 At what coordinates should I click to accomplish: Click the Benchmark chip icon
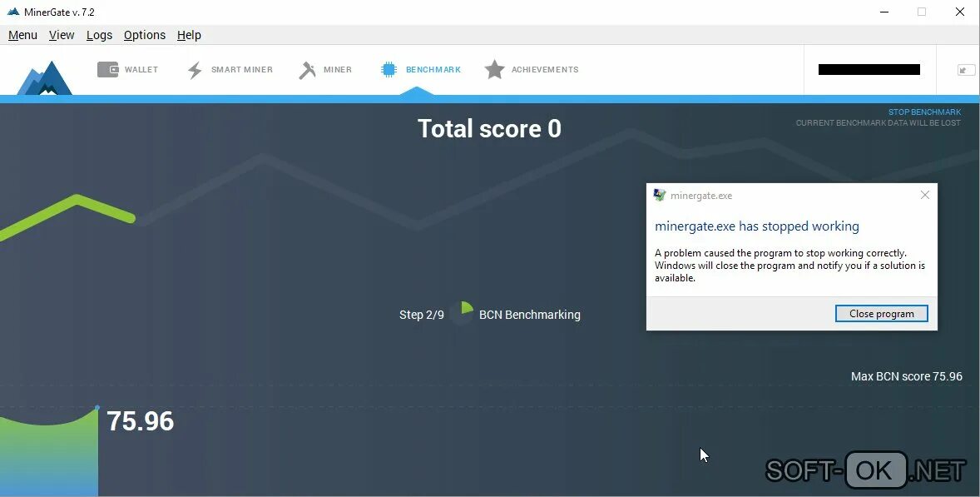coord(389,69)
